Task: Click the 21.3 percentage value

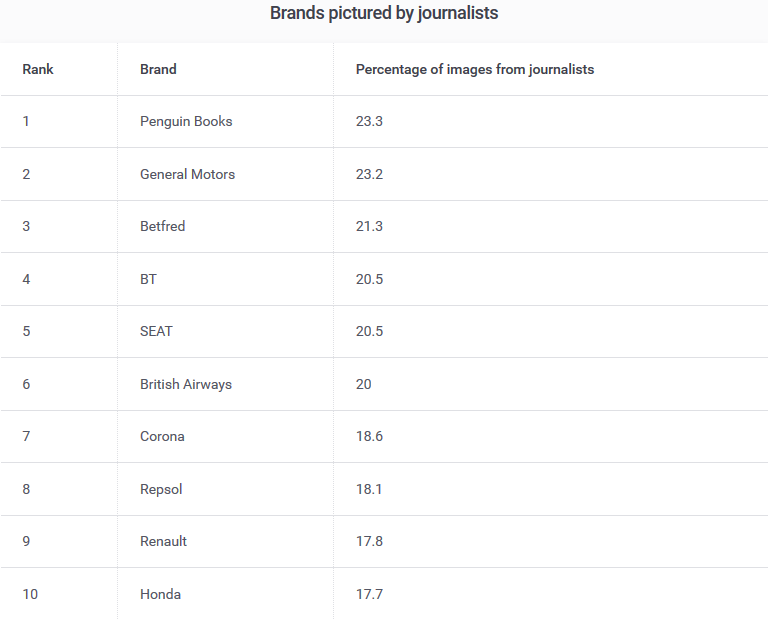Action: [369, 226]
